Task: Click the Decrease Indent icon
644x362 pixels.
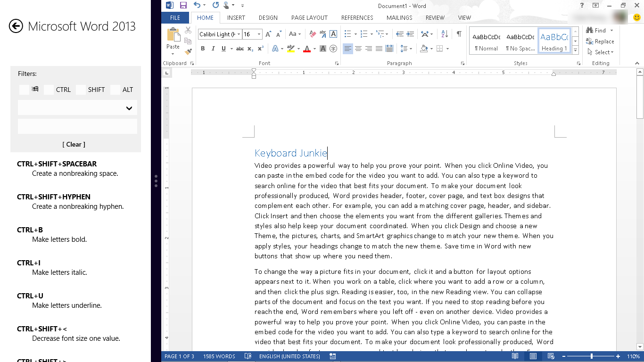Action: [x=399, y=34]
